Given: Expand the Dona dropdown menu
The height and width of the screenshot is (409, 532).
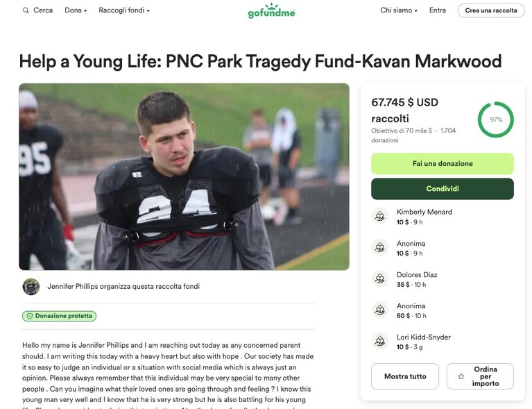Looking at the screenshot, I should click(76, 10).
